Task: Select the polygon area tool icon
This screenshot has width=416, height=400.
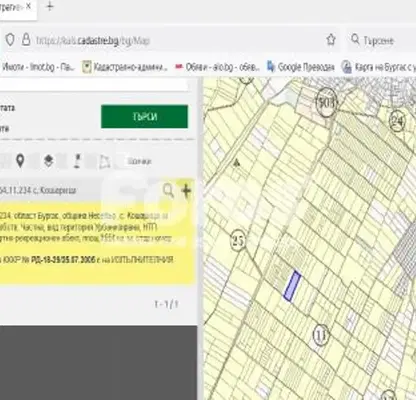Action: point(105,162)
